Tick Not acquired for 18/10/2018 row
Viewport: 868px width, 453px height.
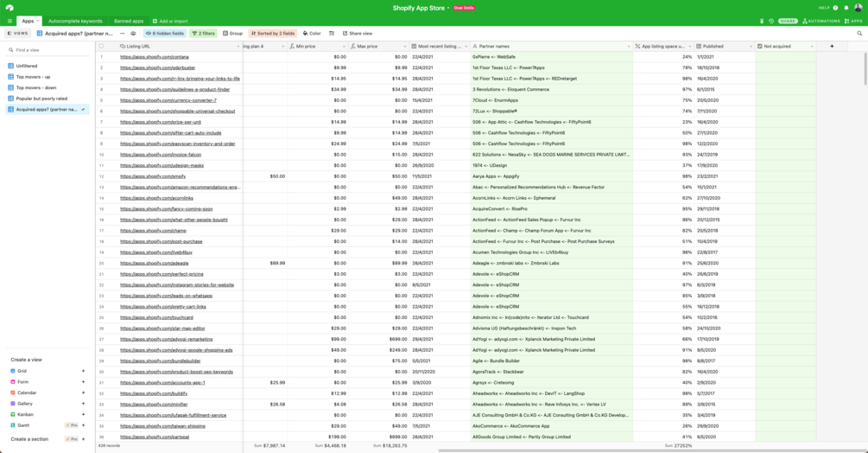[785, 67]
